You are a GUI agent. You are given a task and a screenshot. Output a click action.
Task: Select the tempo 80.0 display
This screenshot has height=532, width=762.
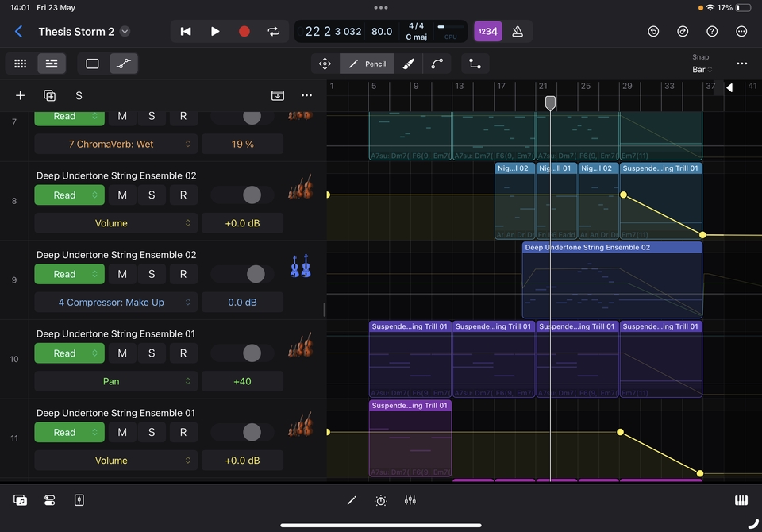(x=382, y=32)
